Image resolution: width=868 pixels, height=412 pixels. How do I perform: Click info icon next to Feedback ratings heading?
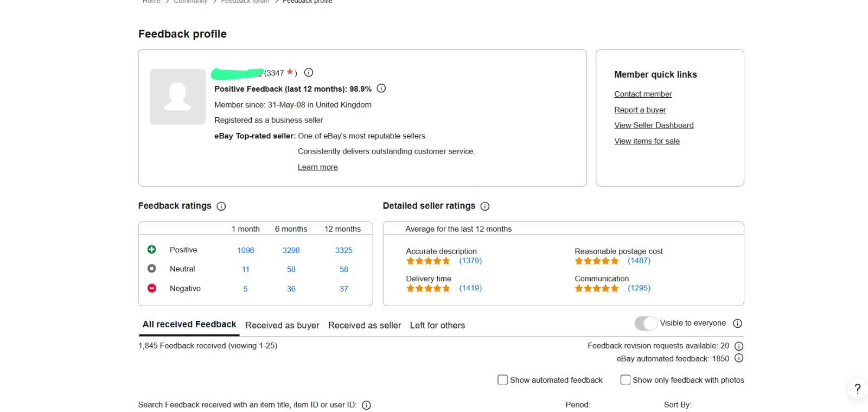[221, 206]
